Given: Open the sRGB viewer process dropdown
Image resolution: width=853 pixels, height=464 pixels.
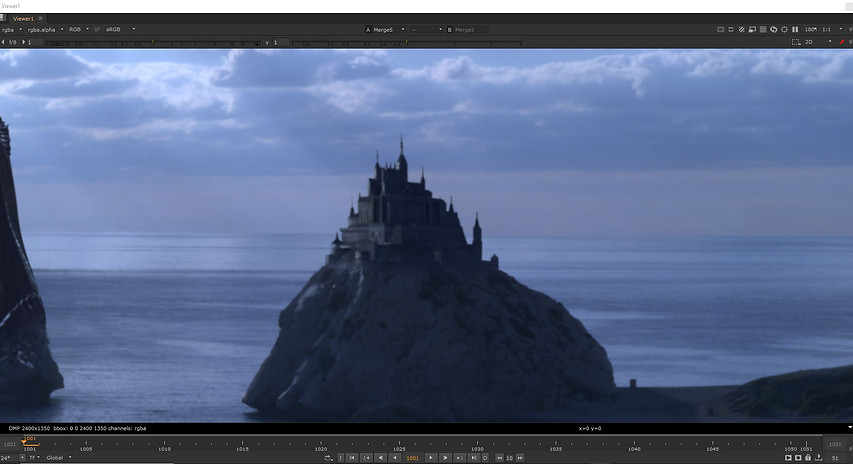Looking at the screenshot, I should (x=120, y=29).
